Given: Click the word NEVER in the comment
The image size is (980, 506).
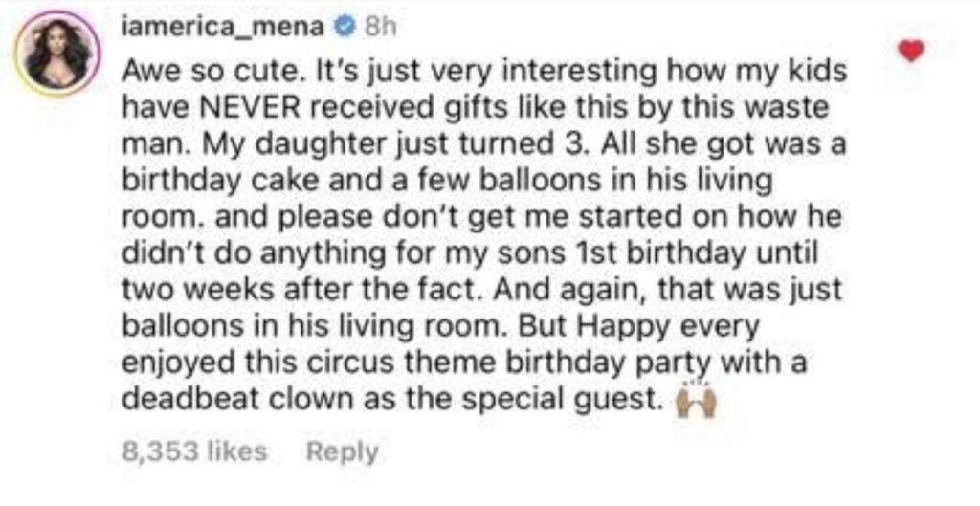Looking at the screenshot, I should point(244,108).
